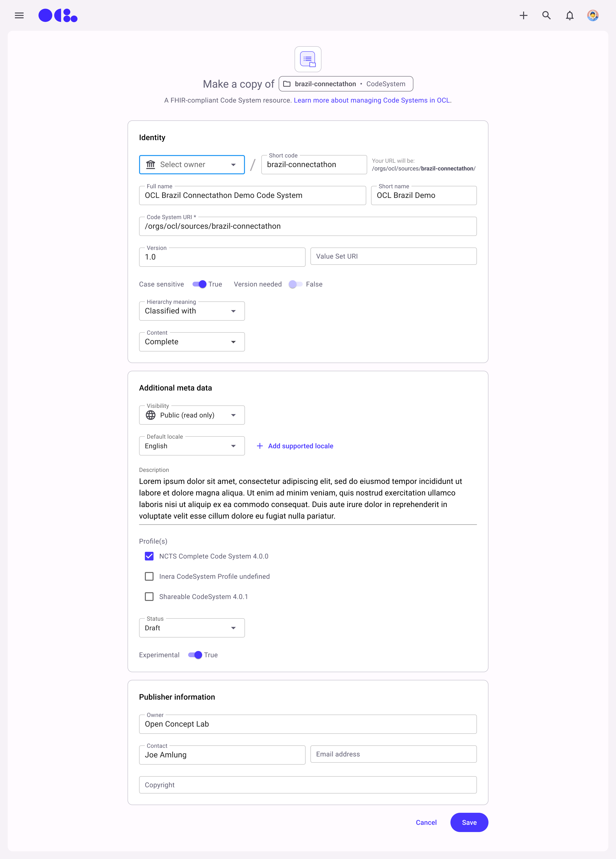Click into the Value Set URI field

[393, 256]
